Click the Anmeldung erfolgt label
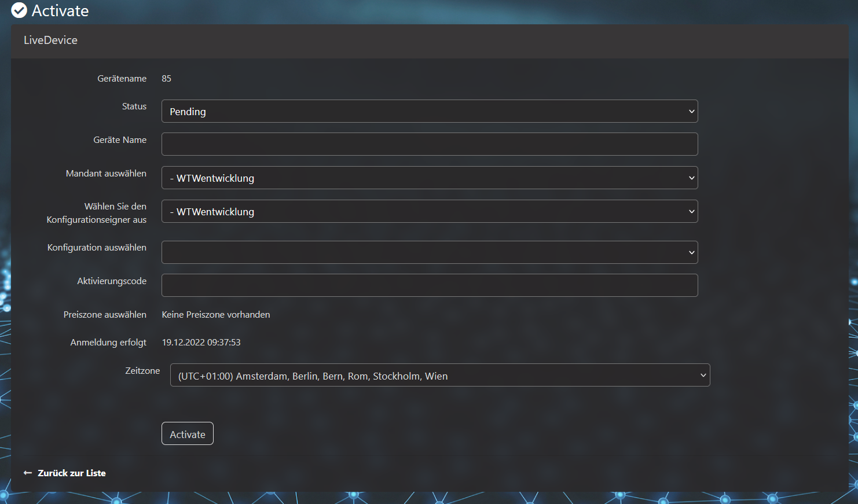858x504 pixels. click(x=108, y=343)
